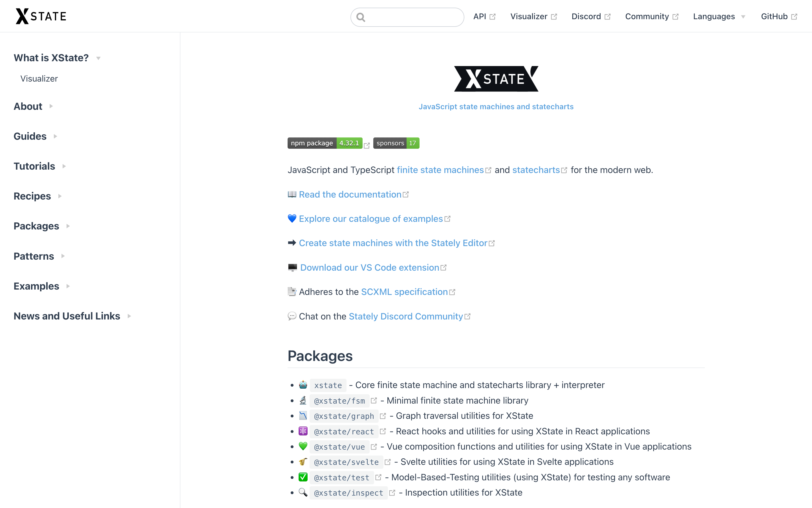The height and width of the screenshot is (508, 812).
Task: Open the @xstate/vue package link
Action: (339, 446)
